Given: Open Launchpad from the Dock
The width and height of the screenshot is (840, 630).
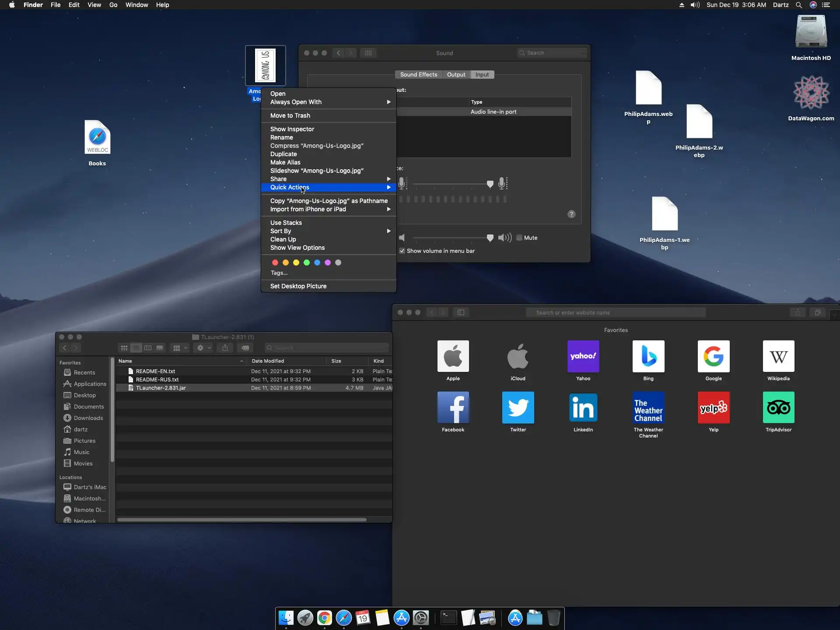Looking at the screenshot, I should coord(305,618).
